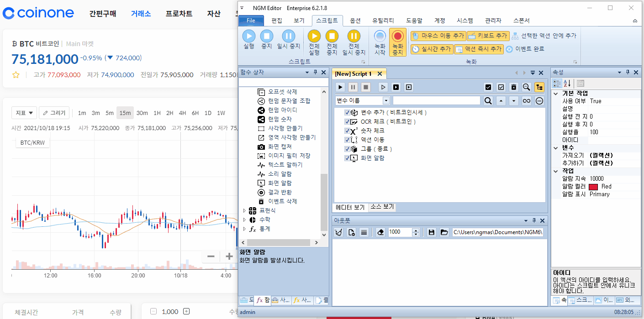This screenshot has height=319, width=644.
Task: Pause the script with the blue 일시 중지 button
Action: coord(289,39)
